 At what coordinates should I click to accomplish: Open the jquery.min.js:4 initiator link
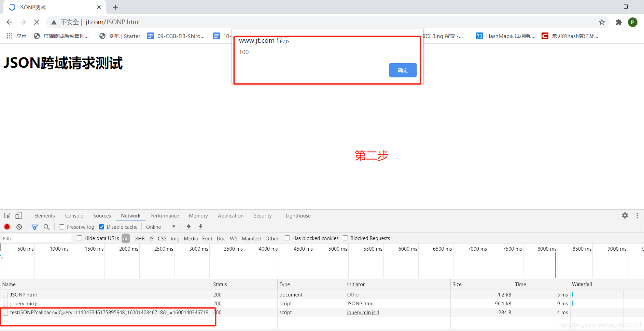point(363,313)
